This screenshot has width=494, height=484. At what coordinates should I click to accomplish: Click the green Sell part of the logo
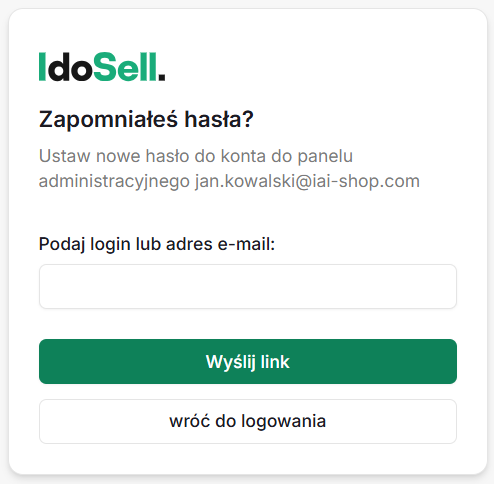click(125, 67)
